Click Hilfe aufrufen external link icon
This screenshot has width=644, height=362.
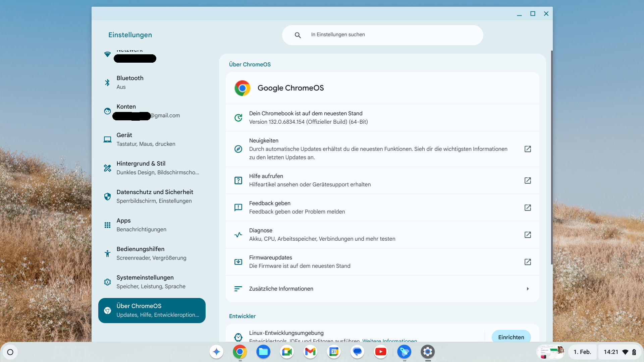(528, 180)
